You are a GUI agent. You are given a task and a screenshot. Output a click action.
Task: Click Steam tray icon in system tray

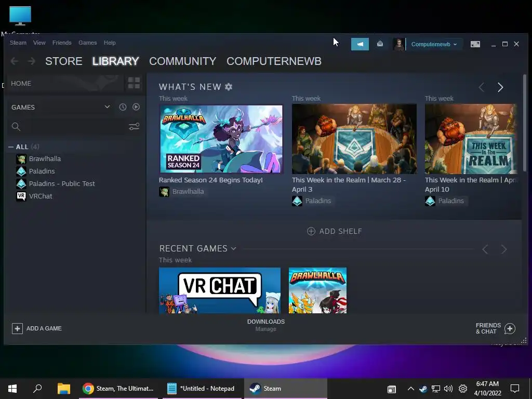[x=423, y=389]
